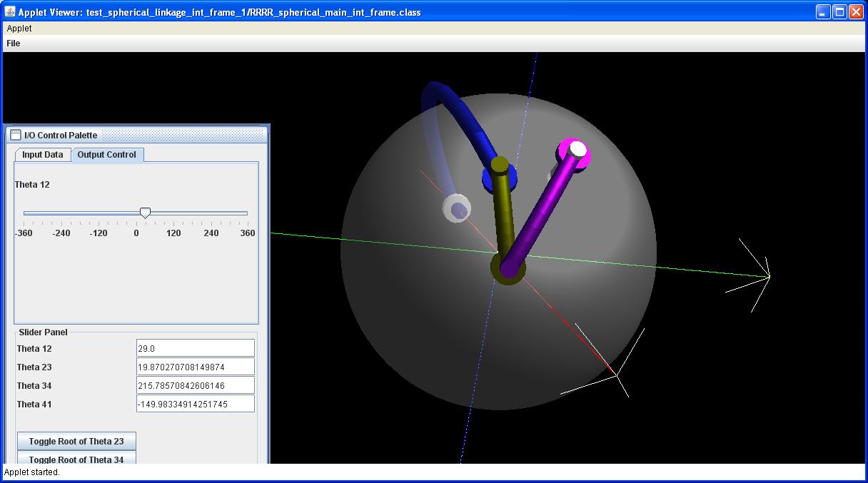
Task: Select the Theta 41 value field
Action: (195, 403)
